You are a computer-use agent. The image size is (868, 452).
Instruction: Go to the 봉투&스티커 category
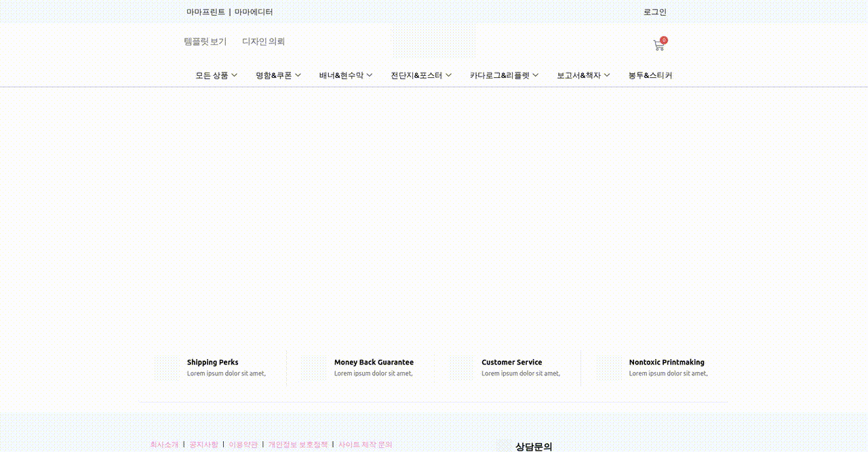(650, 75)
